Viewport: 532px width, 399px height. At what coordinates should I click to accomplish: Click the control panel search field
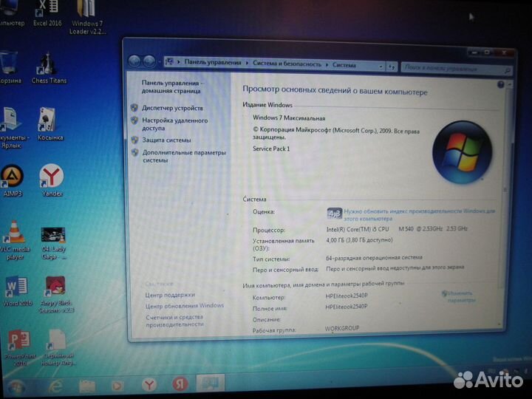[457, 69]
